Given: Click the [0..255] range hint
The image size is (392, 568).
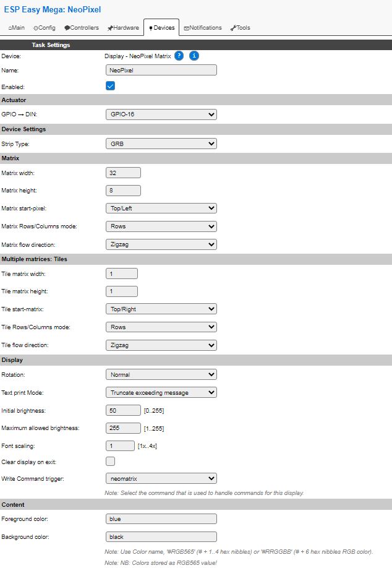Looking at the screenshot, I should [154, 411].
